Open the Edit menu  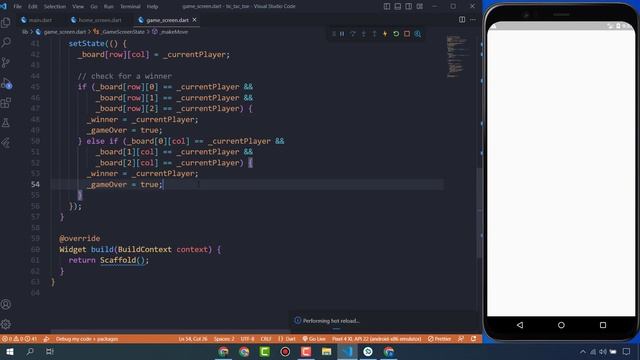[33, 7]
